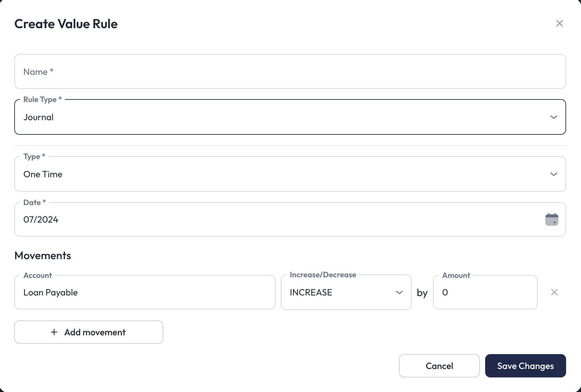
Task: Click Save Changes
Action: [525, 366]
